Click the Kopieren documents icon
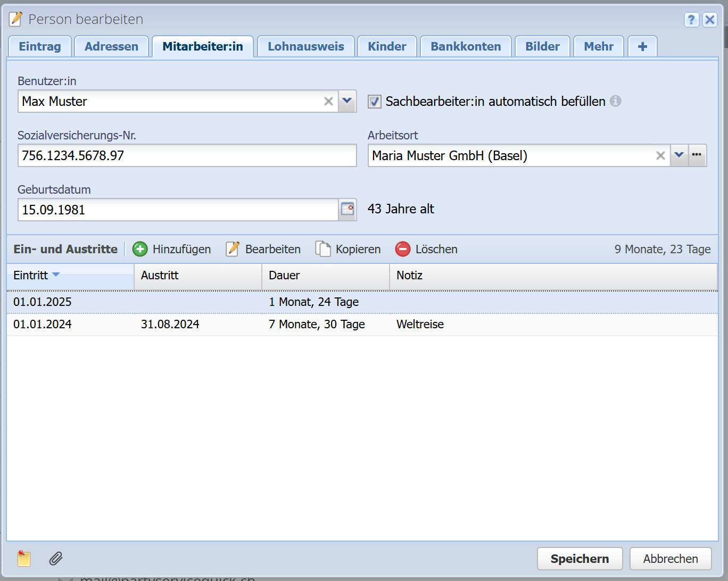 pos(323,249)
